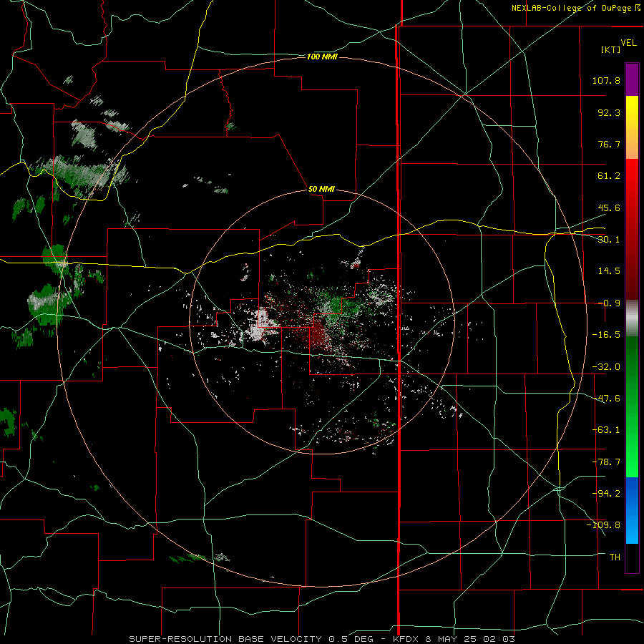Screen dimensions: 644x644
Task: Click the 50 NMI range ring label
Action: 321,189
